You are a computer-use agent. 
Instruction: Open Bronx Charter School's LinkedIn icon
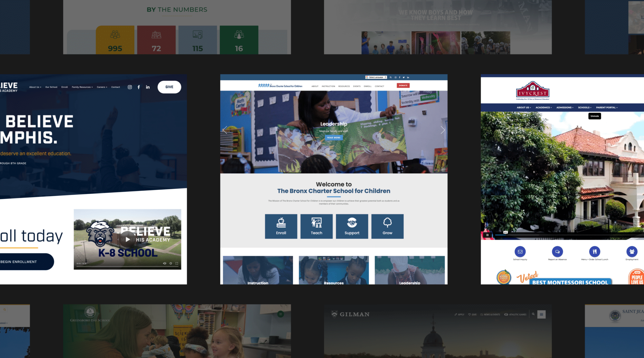pyautogui.click(x=408, y=77)
